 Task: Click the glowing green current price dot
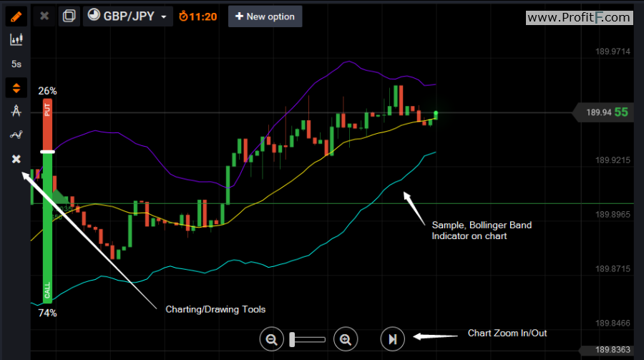point(436,113)
